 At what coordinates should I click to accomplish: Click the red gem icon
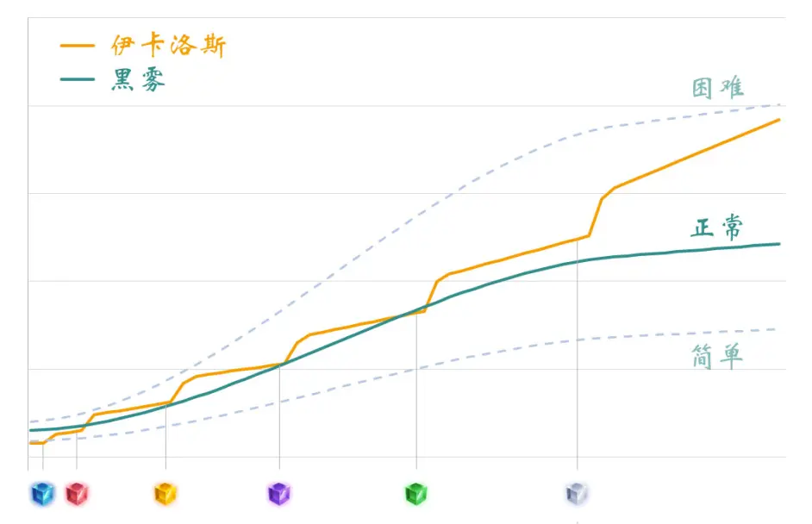coord(77,494)
